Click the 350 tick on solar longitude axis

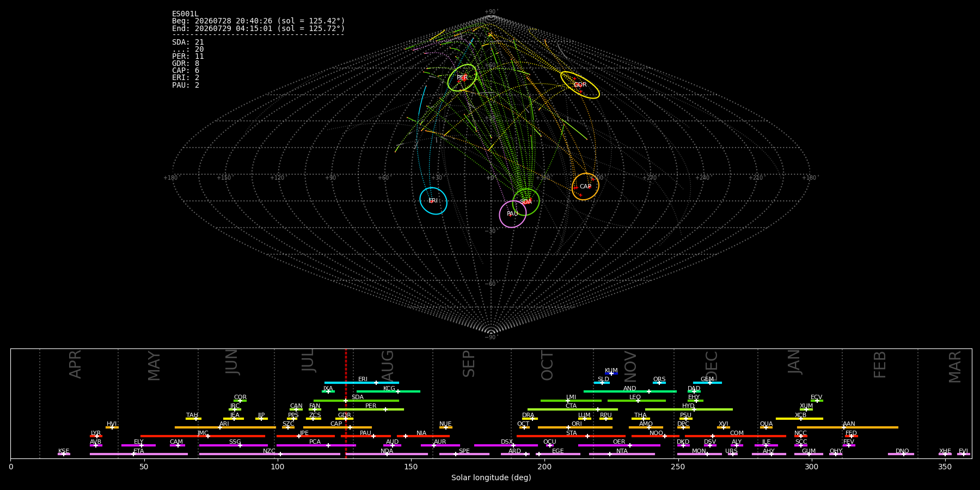point(945,467)
